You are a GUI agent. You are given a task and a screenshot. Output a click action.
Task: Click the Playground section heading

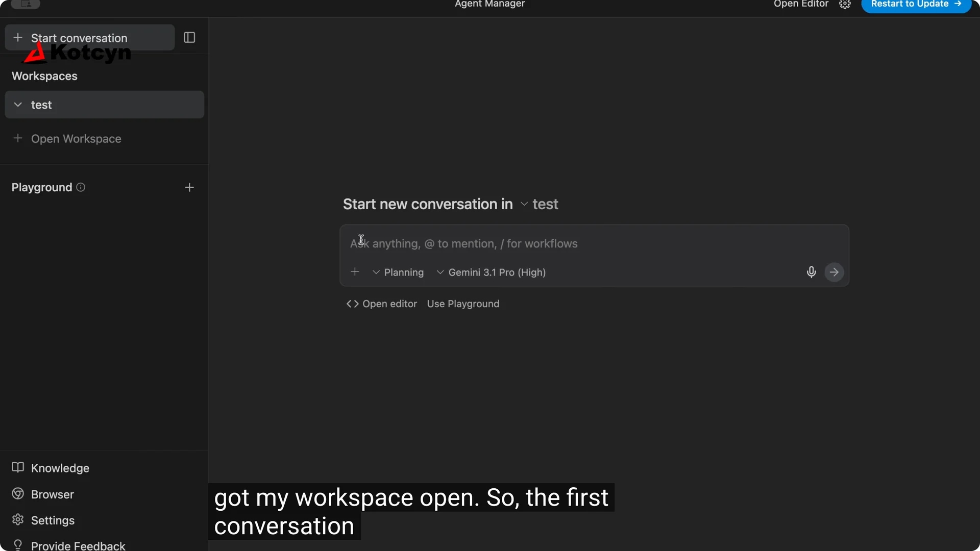(x=42, y=187)
